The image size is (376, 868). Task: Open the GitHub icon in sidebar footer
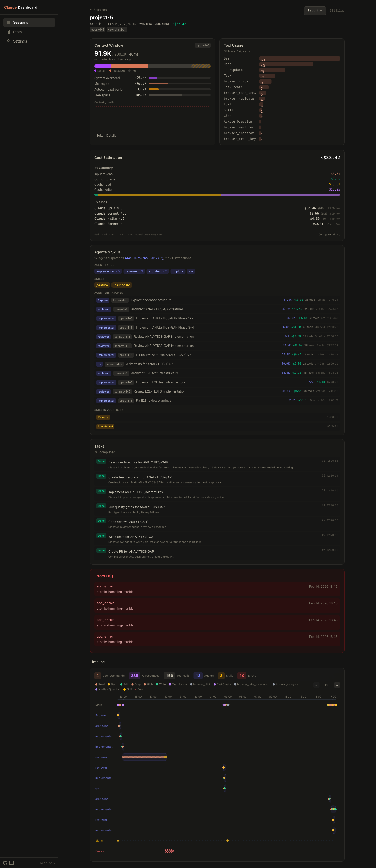5,863
